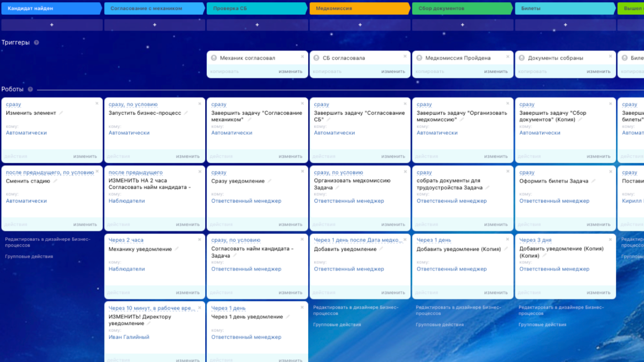Remove the Механик согласовал trigger with X
The height and width of the screenshot is (362, 644).
pyautogui.click(x=302, y=57)
